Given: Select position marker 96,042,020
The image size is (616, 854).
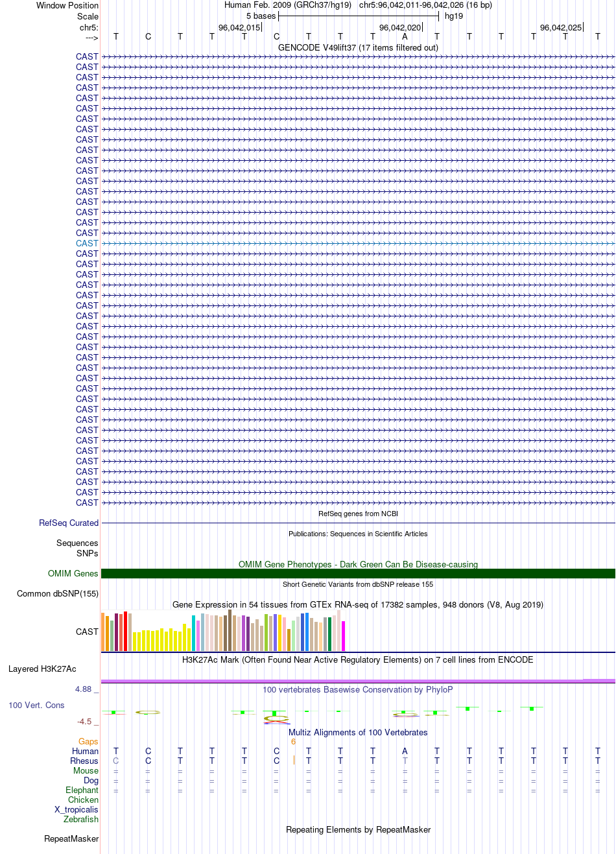Looking at the screenshot, I should pyautogui.click(x=400, y=28).
